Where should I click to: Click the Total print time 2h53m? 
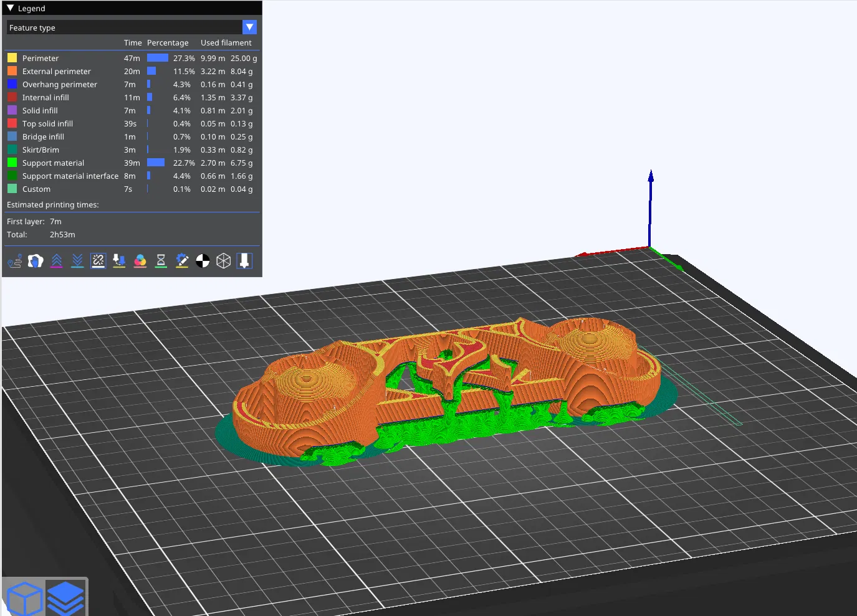click(62, 235)
